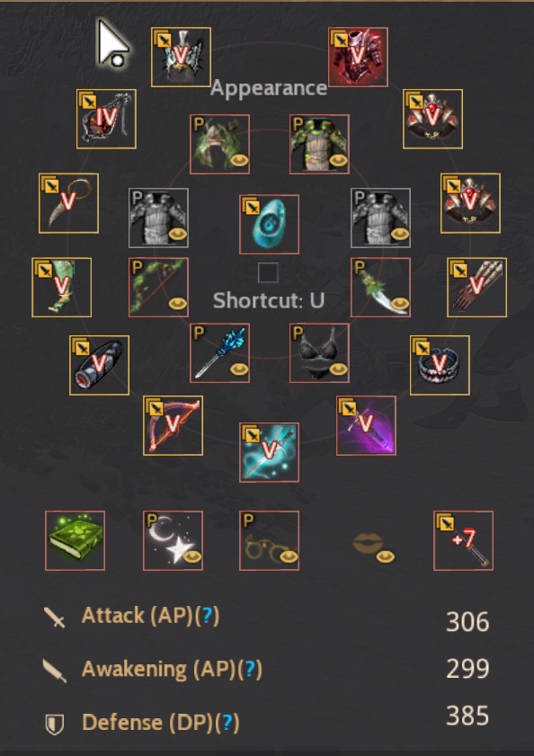
Task: Toggle the Appearance checkbox above Shortcut U
Action: pyautogui.click(x=268, y=272)
